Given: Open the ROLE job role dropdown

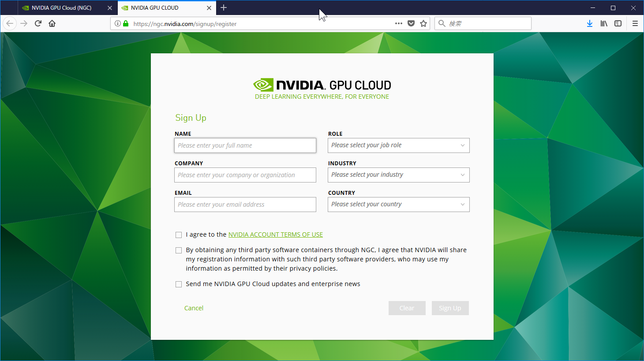Looking at the screenshot, I should 398,145.
